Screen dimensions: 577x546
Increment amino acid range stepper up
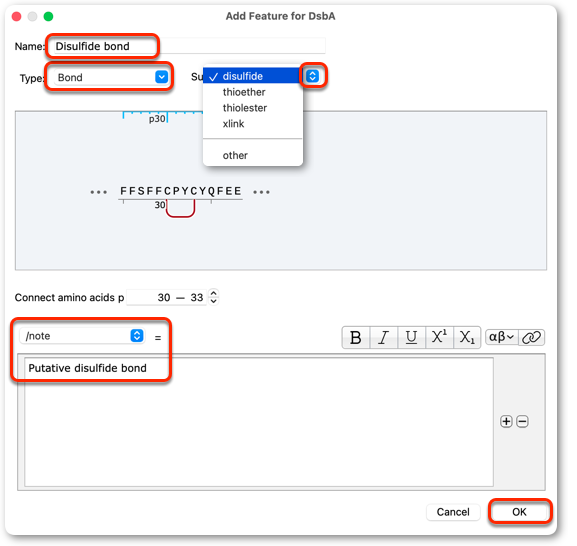click(x=213, y=293)
